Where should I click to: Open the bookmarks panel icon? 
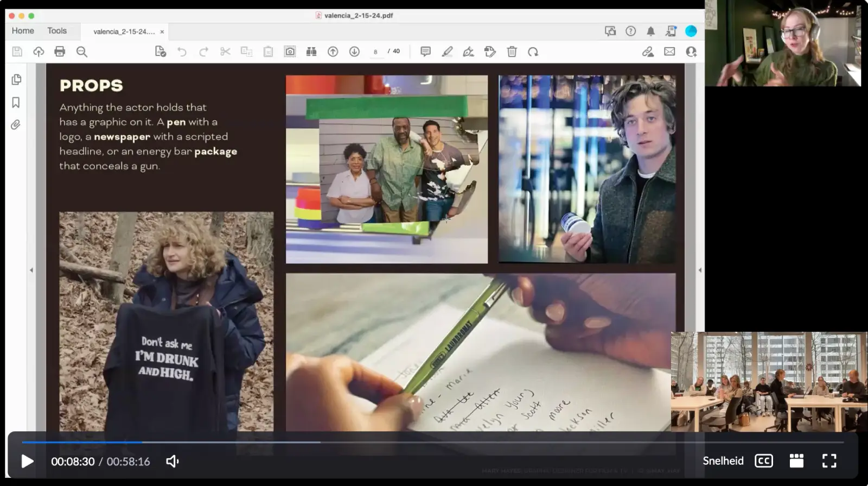pyautogui.click(x=16, y=103)
